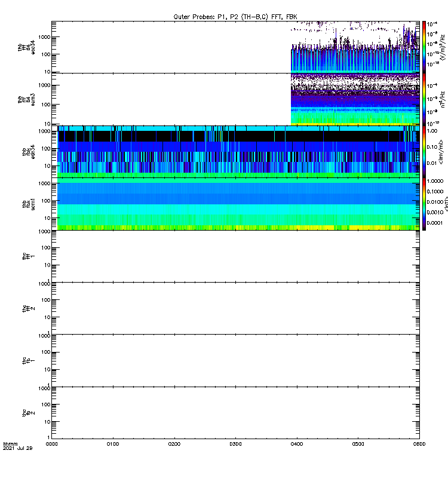Click the '(V/m)²/Hz' color bar unit label
Screen dimensions: 448x478
pyautogui.click(x=443, y=47)
